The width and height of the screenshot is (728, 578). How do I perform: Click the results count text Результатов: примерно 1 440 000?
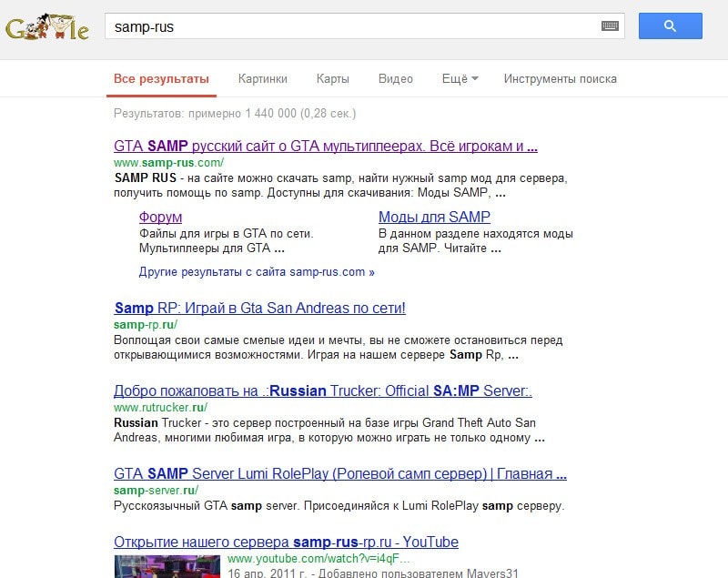pos(235,113)
